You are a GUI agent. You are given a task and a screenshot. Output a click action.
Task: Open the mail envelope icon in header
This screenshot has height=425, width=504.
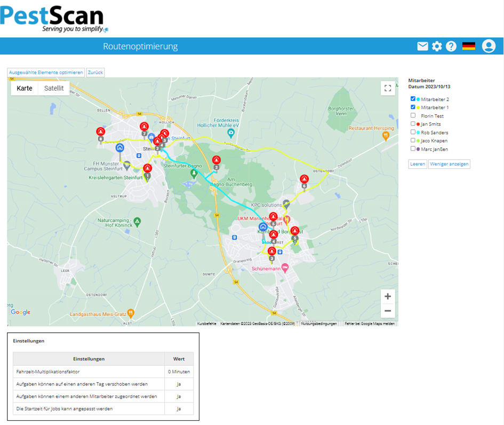pos(422,46)
